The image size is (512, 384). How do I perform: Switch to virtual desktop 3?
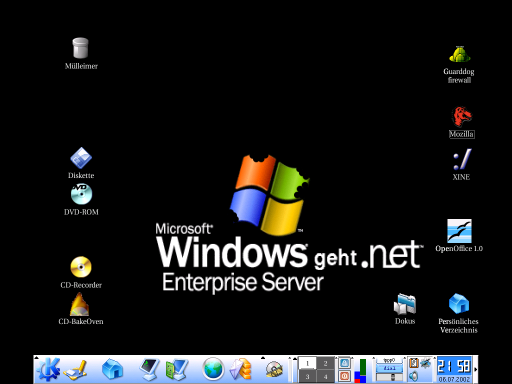307,376
